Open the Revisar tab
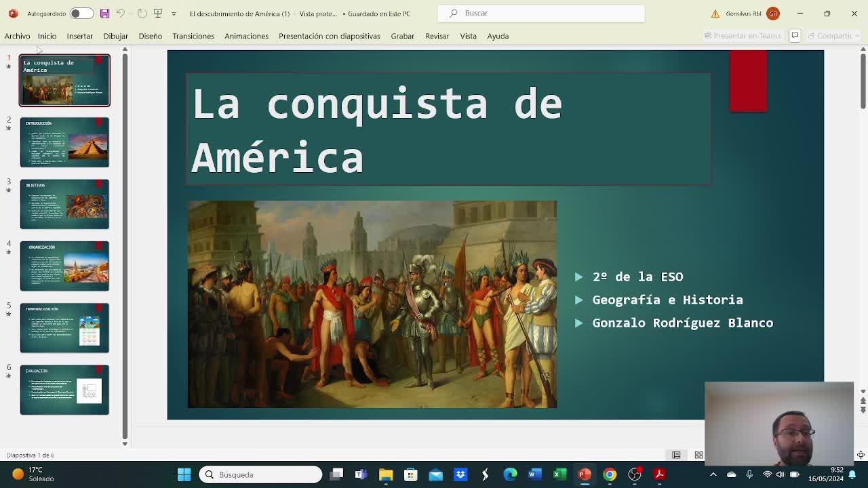Screen dimensions: 868x488 (437, 36)
